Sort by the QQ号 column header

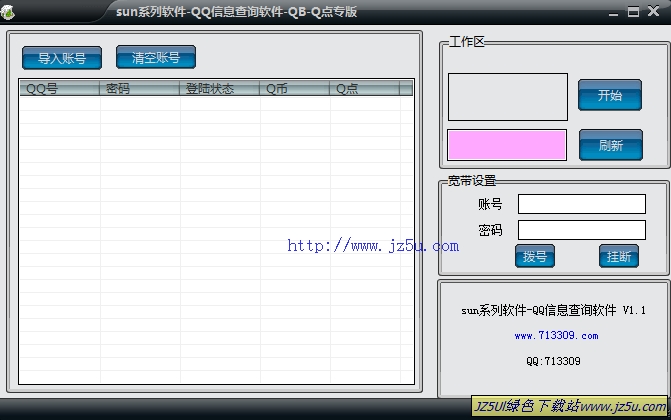[x=59, y=89]
